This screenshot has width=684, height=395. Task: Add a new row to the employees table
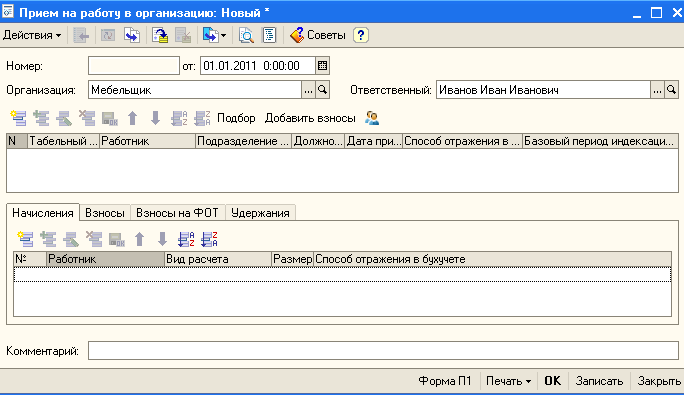click(18, 118)
